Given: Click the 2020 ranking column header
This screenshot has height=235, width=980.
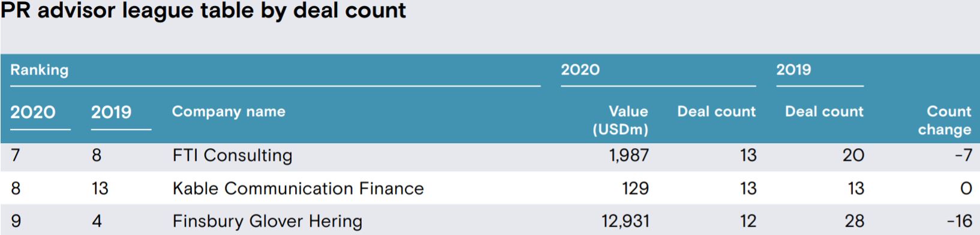Looking at the screenshot, I should [33, 112].
